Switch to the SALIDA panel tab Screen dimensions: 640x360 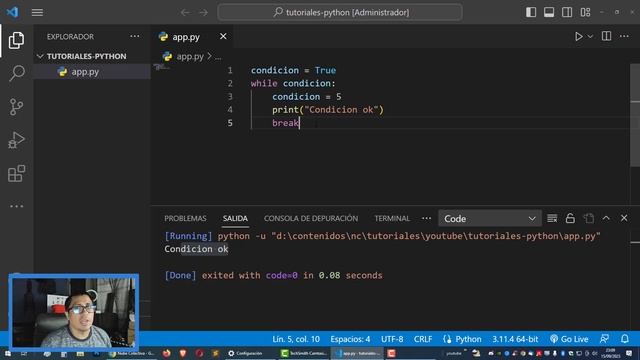[235, 218]
